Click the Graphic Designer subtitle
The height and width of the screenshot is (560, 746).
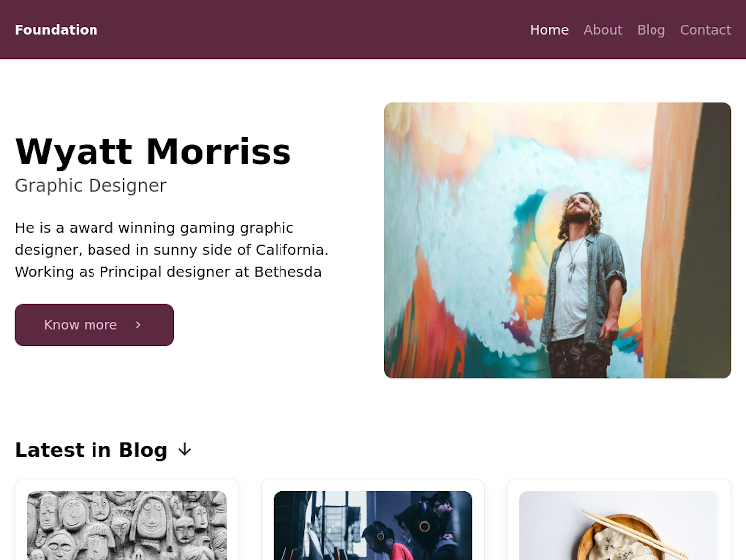click(x=91, y=186)
